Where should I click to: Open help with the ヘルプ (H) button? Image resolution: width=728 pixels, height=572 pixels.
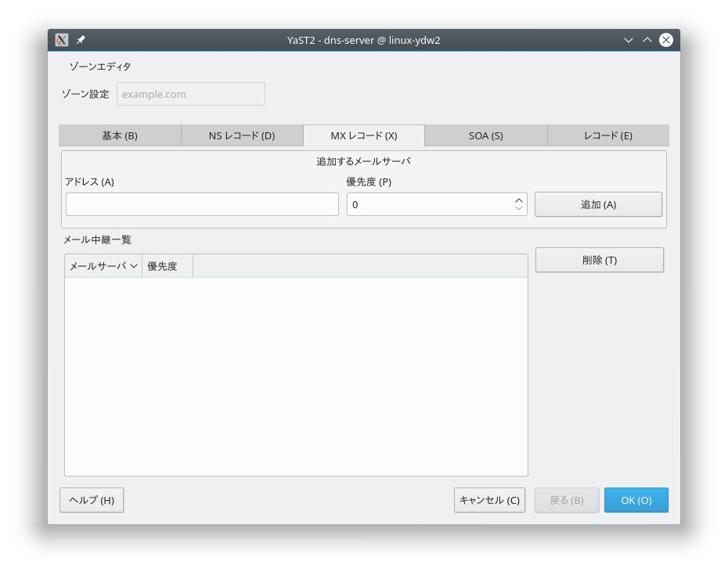coord(92,500)
